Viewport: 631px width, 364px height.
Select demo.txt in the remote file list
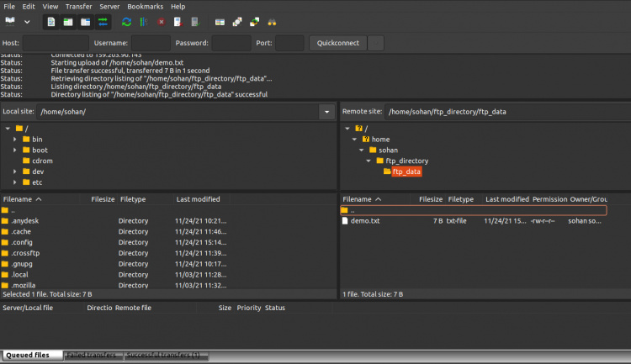click(x=365, y=221)
